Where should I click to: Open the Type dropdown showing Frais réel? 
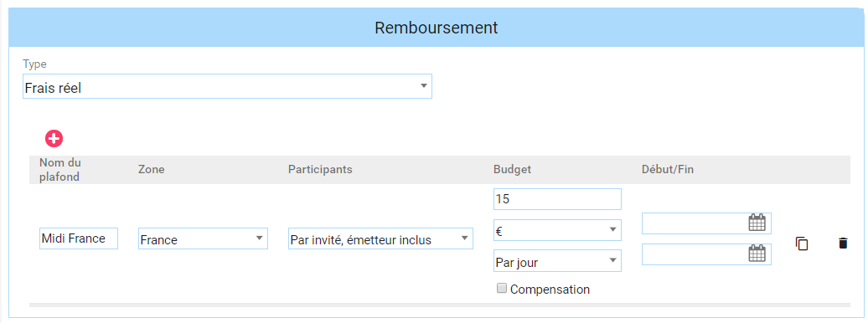227,86
